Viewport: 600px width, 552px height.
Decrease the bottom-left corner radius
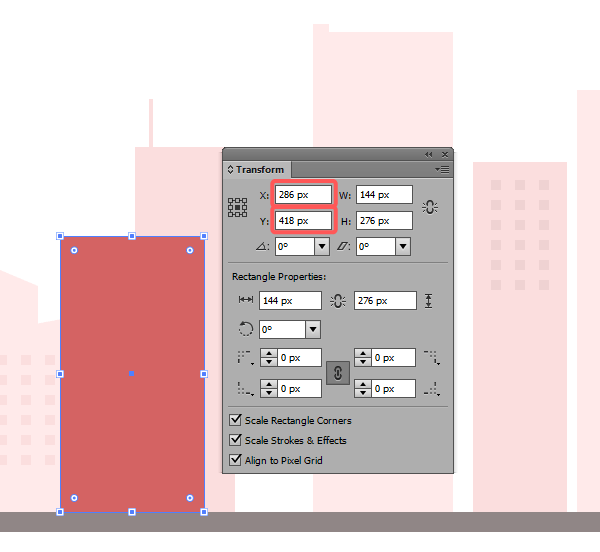pyautogui.click(x=269, y=393)
